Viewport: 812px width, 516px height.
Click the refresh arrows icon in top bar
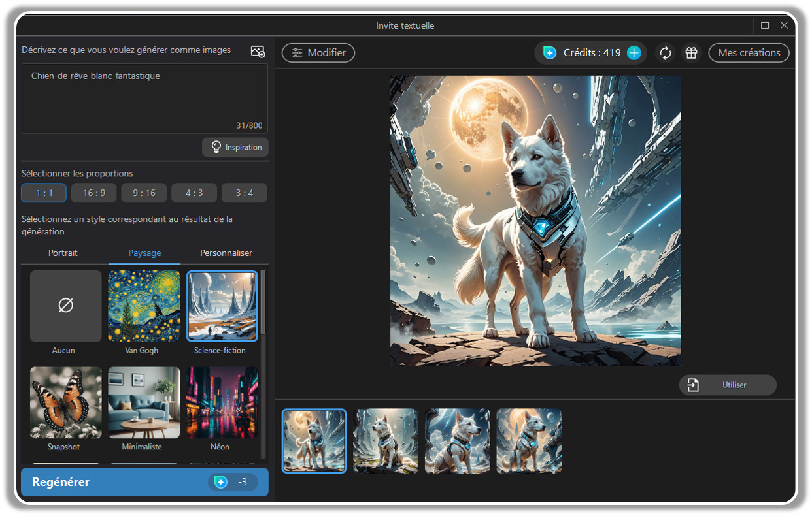coord(666,53)
